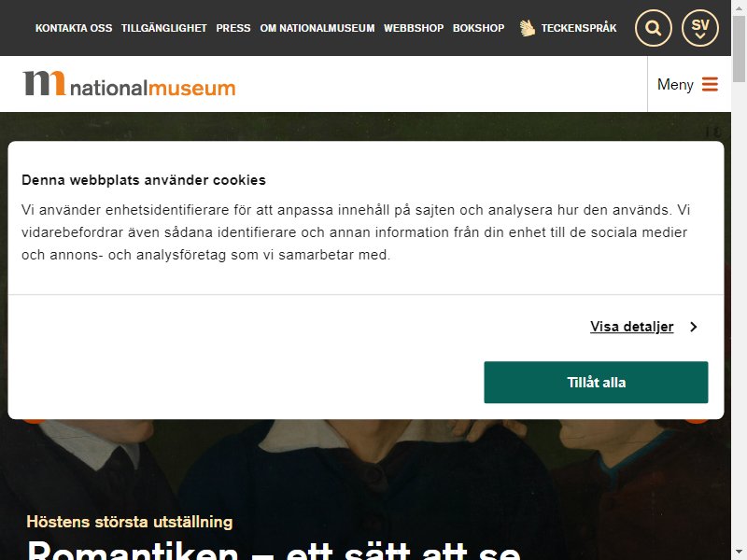Open the Press section
This screenshot has width=747, height=560.
233,28
